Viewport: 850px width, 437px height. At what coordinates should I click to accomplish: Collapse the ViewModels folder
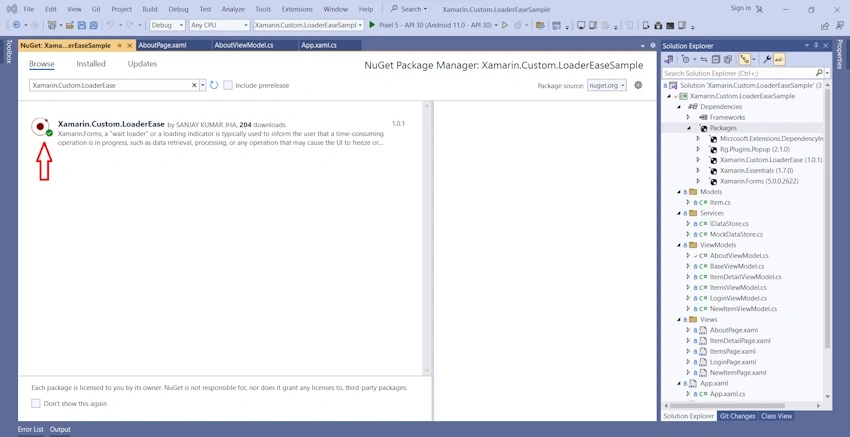point(679,245)
